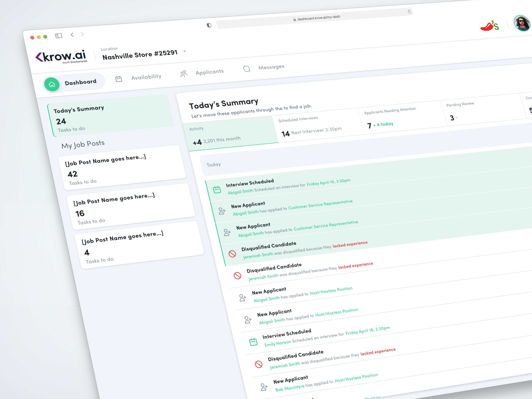Click the Messages chat bubble icon
Image resolution: width=532 pixels, height=399 pixels.
click(x=246, y=69)
